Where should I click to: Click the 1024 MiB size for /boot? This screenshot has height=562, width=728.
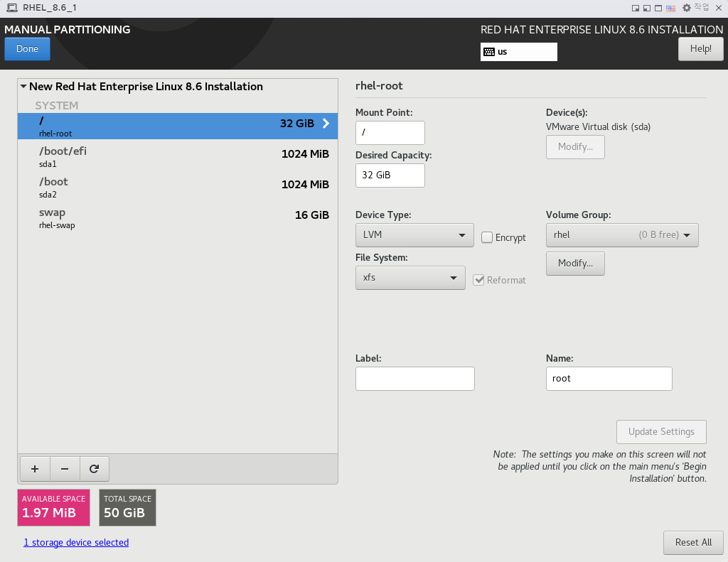click(305, 184)
